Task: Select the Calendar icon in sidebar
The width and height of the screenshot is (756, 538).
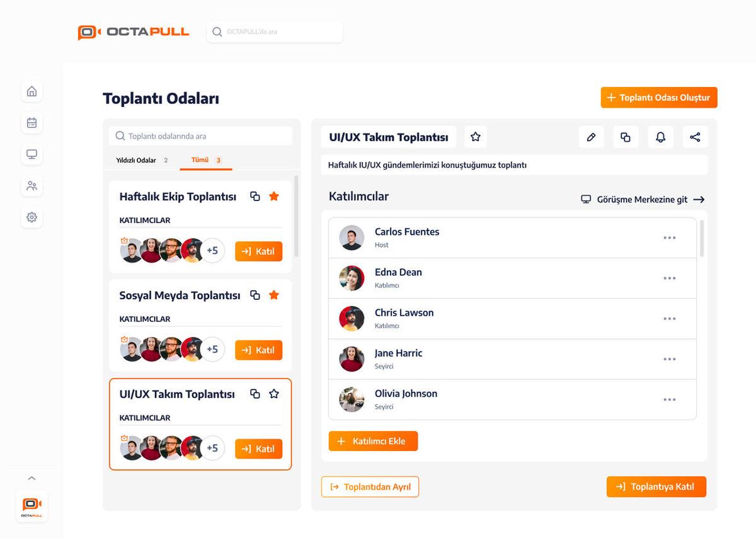Action: pyautogui.click(x=31, y=123)
